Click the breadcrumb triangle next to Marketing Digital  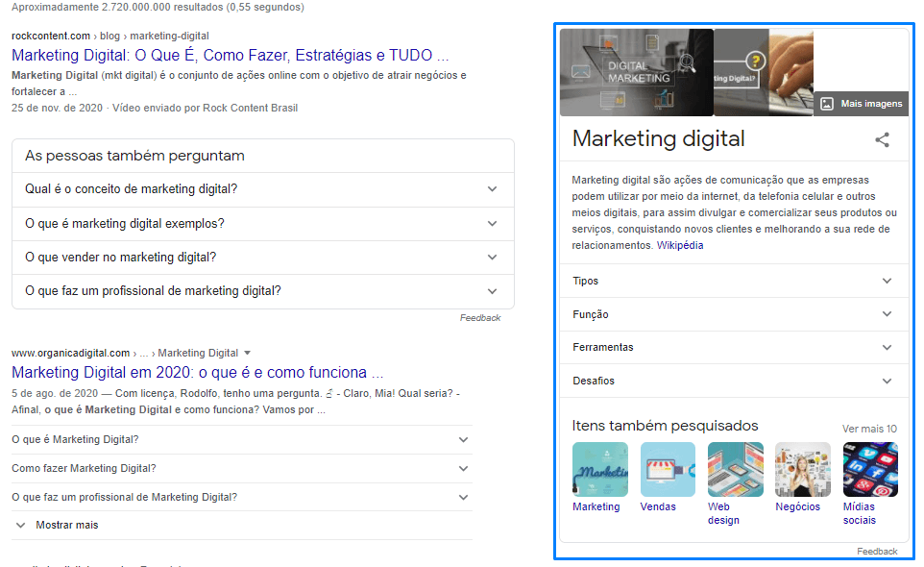(248, 353)
